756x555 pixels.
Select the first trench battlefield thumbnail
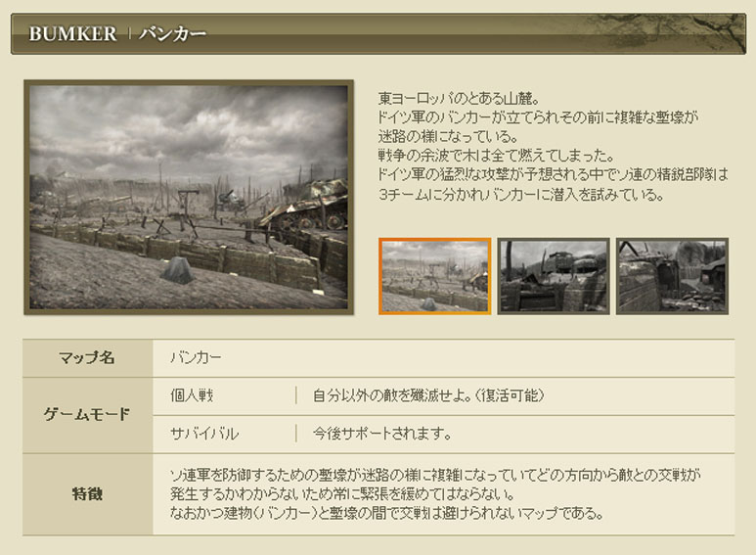[434, 276]
